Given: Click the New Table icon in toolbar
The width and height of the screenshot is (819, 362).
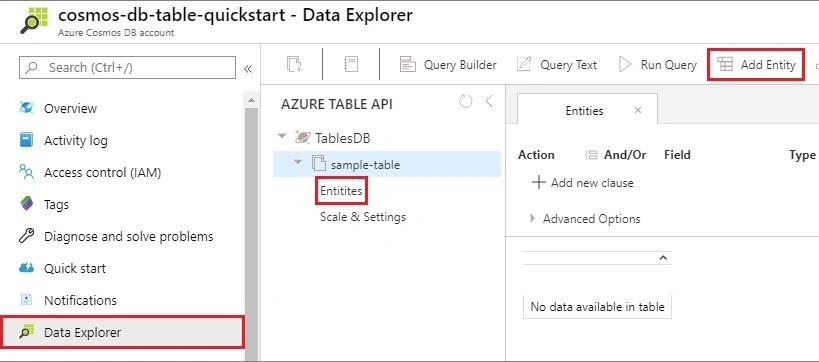Looking at the screenshot, I should [x=295, y=64].
